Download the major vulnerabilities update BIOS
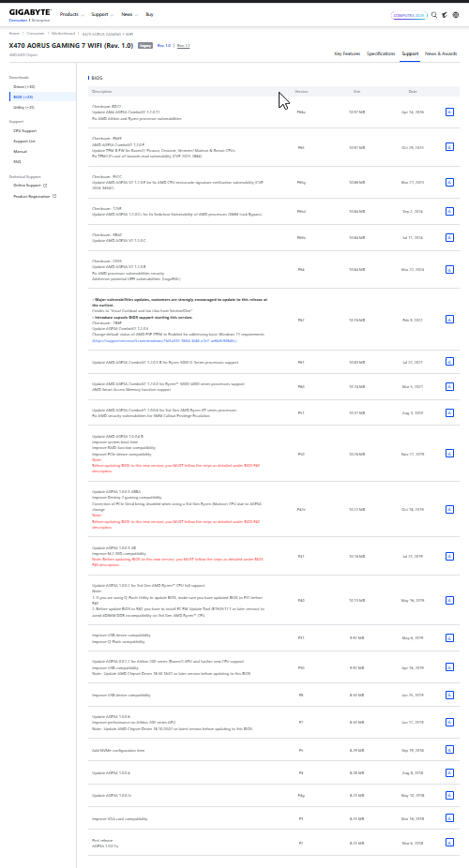469x868 pixels. (x=449, y=320)
